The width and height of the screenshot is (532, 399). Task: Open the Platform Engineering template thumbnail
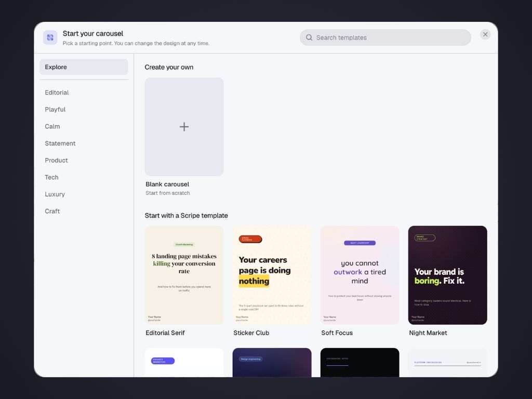pyautogui.click(x=448, y=362)
